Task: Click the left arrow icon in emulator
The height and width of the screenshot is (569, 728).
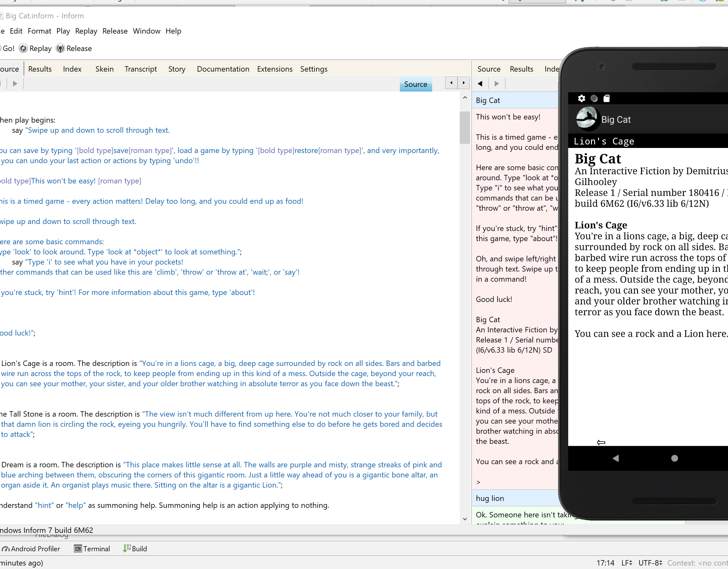Action: point(601,442)
